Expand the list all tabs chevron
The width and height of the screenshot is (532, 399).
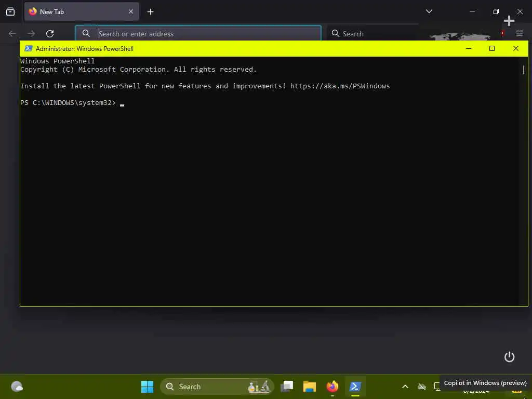point(429,11)
